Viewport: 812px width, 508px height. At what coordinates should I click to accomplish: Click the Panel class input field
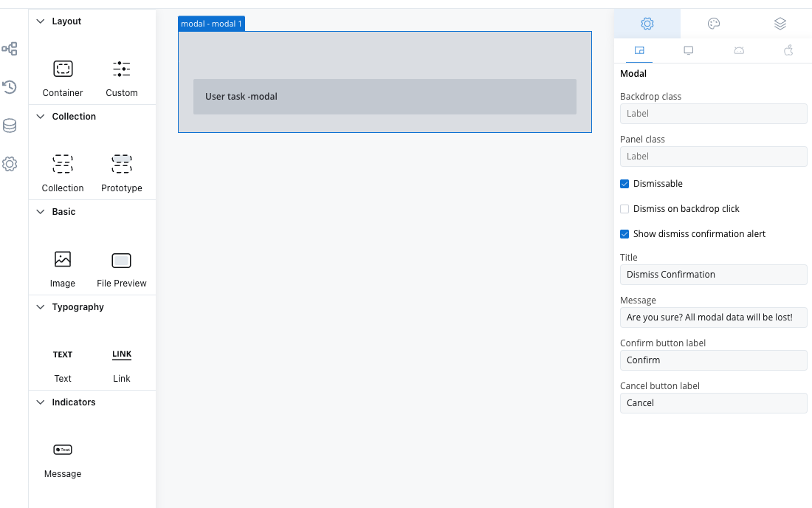(713, 157)
